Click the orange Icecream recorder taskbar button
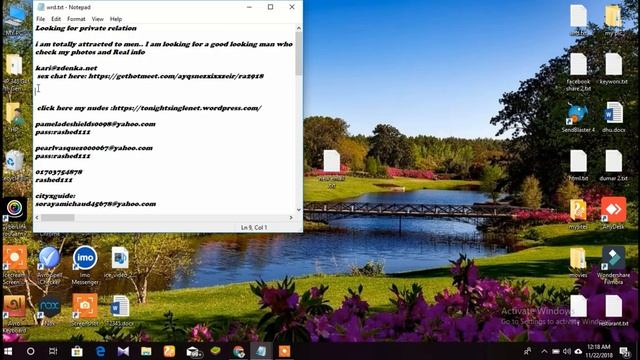 [284, 351]
